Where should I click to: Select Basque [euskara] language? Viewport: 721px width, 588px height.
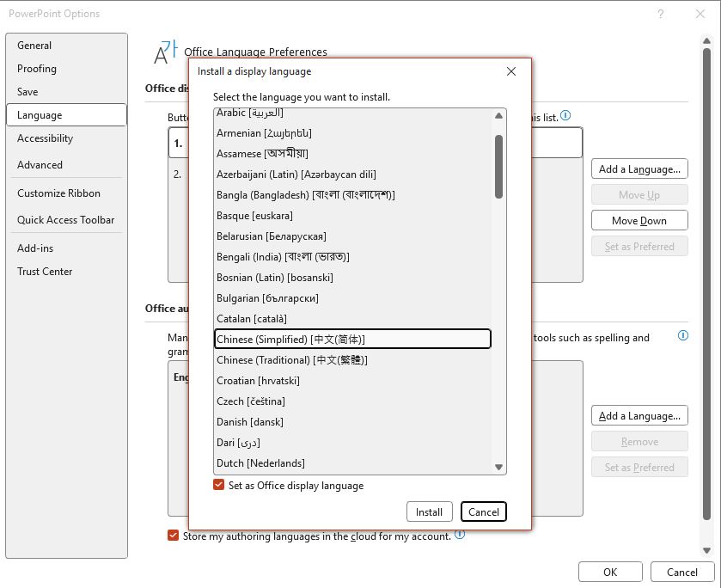(352, 215)
